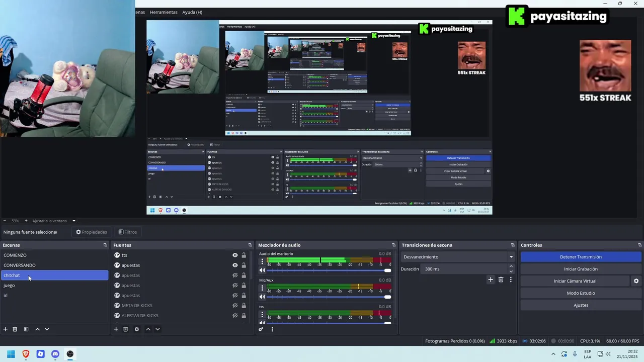Click Detener Transmisión button
Screen dimensions: 644x362
(x=581, y=257)
